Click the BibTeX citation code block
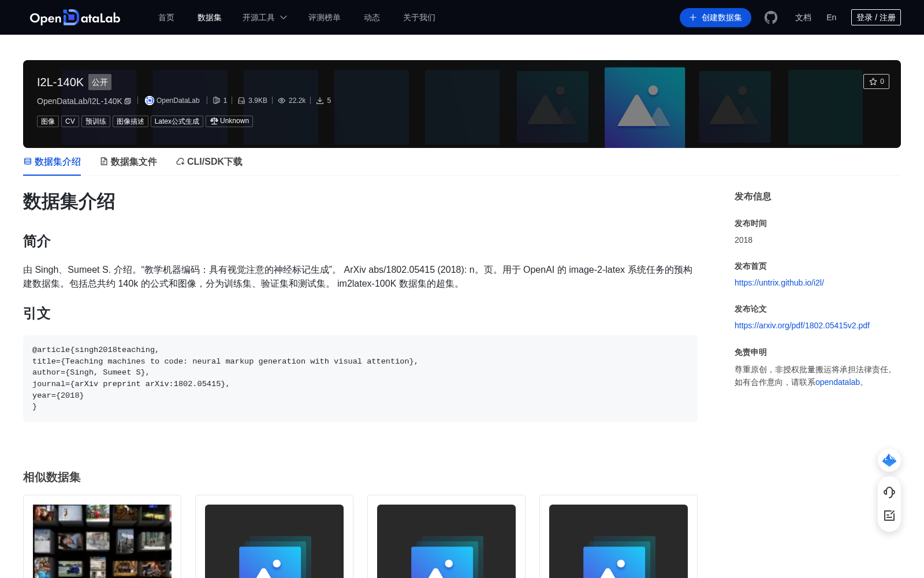The width and height of the screenshot is (924, 578). [x=360, y=379]
